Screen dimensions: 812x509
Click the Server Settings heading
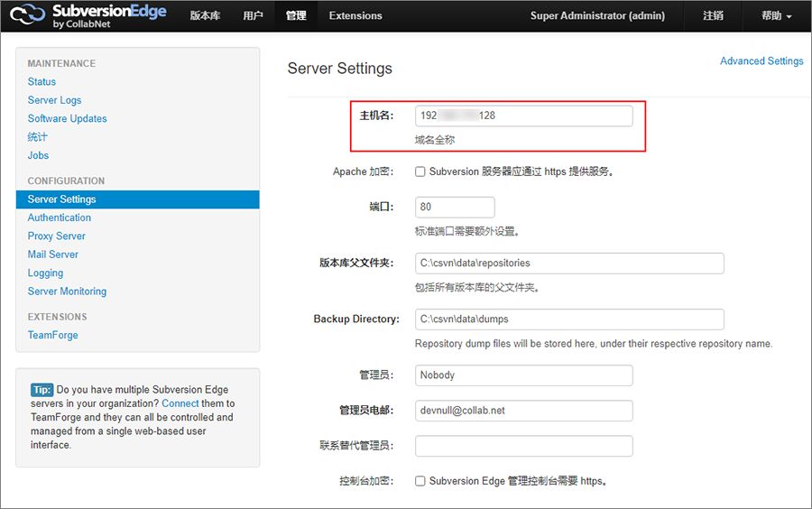point(340,69)
